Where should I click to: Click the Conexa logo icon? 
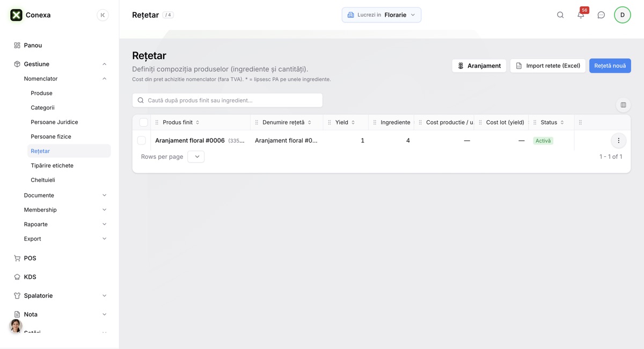16,15
